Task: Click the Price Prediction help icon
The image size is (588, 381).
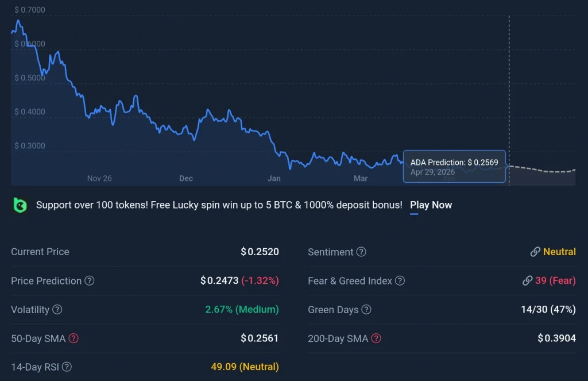Action: click(89, 280)
